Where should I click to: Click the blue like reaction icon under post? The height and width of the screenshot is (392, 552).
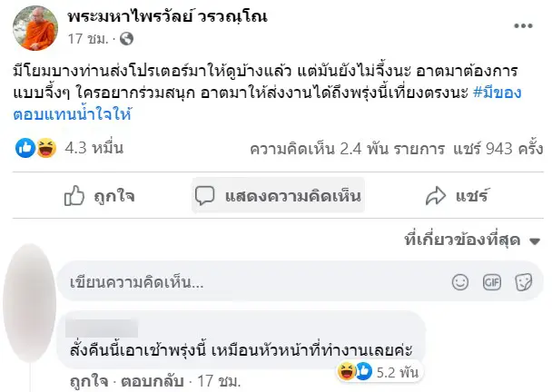25,148
